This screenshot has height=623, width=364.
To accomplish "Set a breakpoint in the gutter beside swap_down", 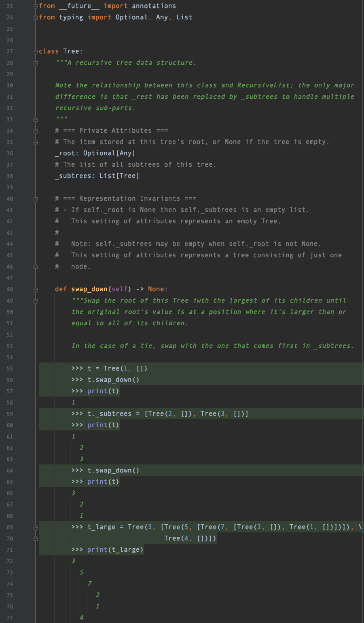I will [24, 289].
